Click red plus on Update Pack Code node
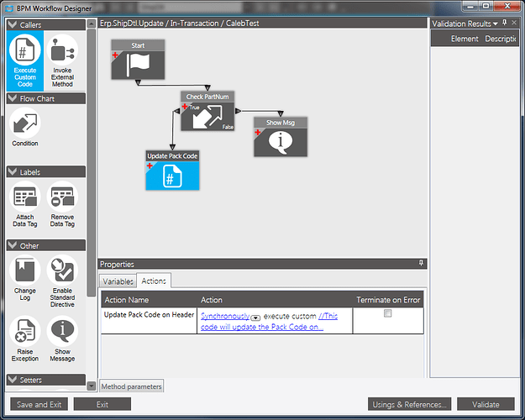 tap(150, 165)
